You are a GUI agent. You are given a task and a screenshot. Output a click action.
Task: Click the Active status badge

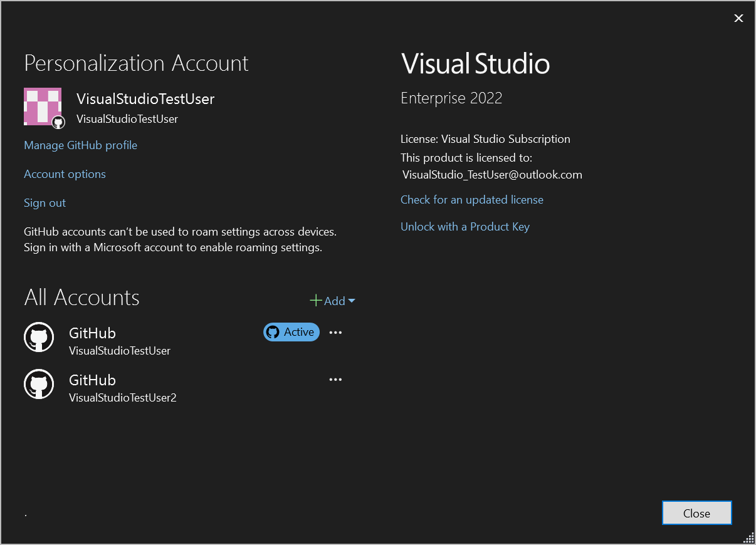coord(291,332)
